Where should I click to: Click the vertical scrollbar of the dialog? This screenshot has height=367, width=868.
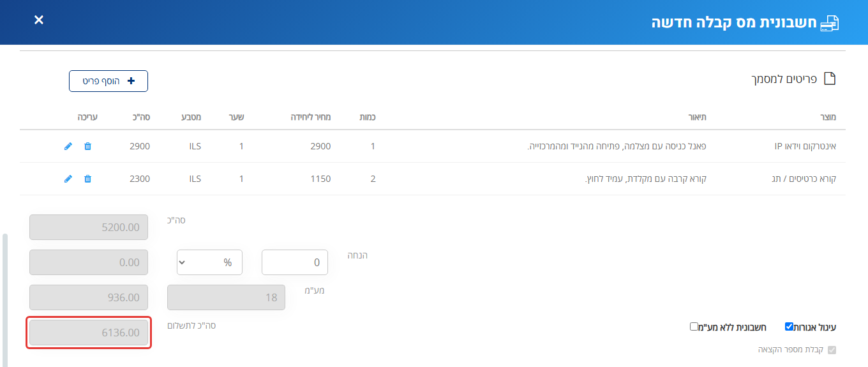(x=5, y=300)
